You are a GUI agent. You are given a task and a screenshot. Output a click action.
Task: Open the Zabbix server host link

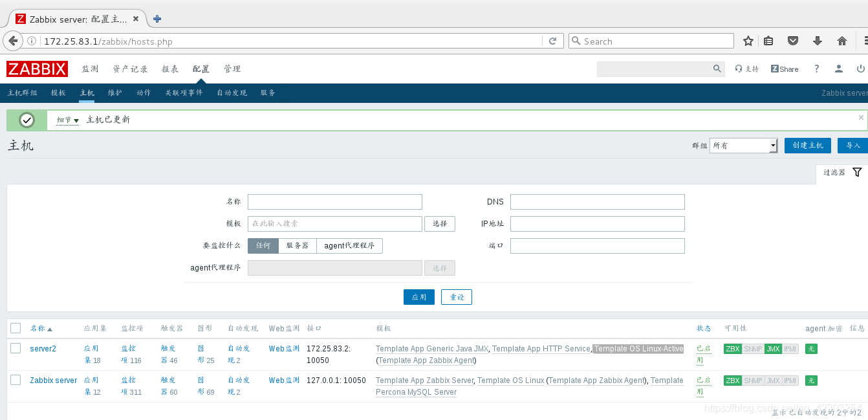pyautogui.click(x=53, y=381)
